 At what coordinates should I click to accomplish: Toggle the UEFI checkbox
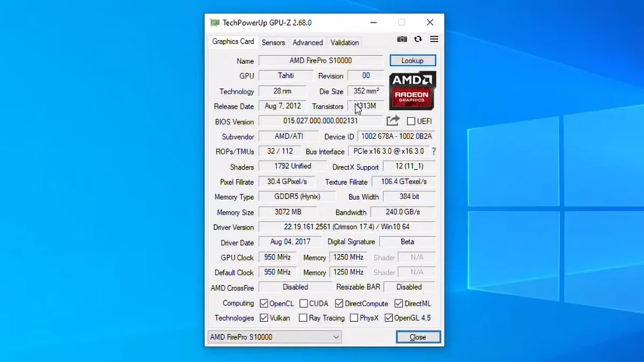click(x=411, y=121)
